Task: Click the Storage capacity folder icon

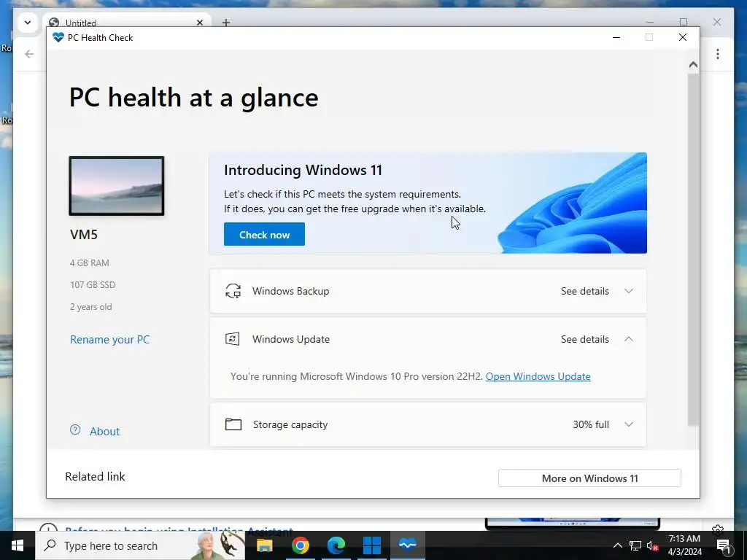Action: [233, 424]
